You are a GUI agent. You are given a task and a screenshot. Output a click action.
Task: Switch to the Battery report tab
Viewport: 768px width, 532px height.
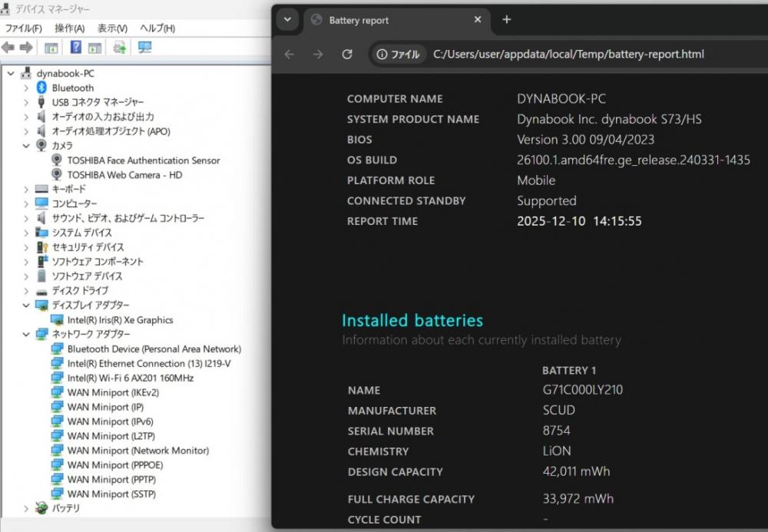(x=398, y=21)
